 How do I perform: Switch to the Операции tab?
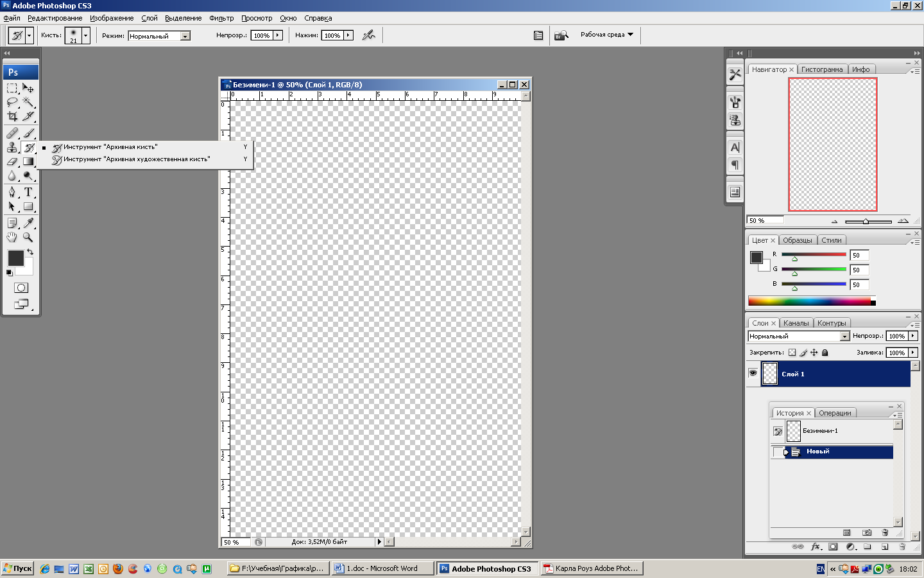[835, 413]
